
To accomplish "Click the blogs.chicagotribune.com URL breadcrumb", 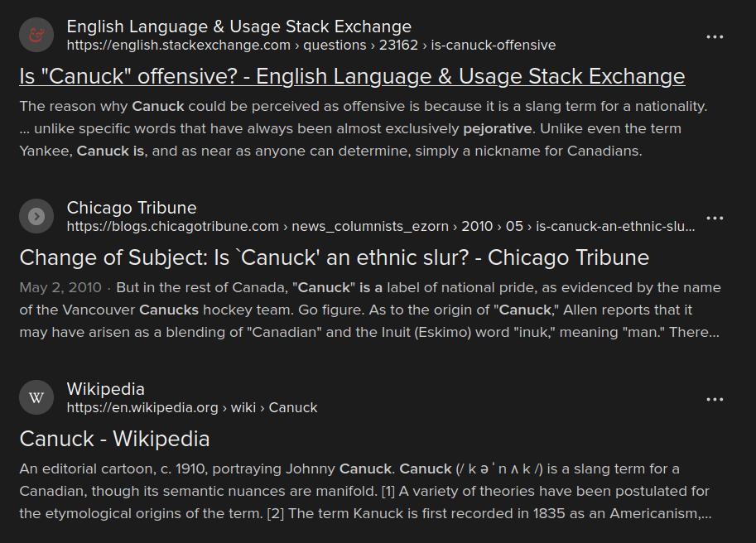I will 381,227.
